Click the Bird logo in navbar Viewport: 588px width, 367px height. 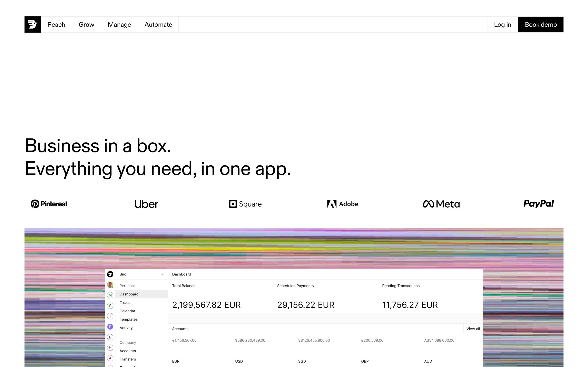32,24
